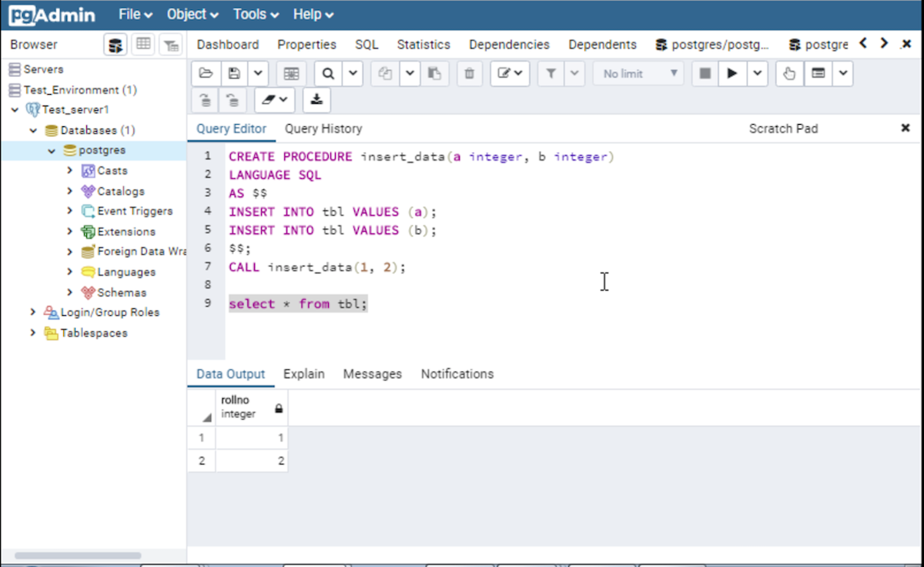Click the Query Tool icon in Browser panel
The height and width of the screenshot is (567, 924).
115,45
